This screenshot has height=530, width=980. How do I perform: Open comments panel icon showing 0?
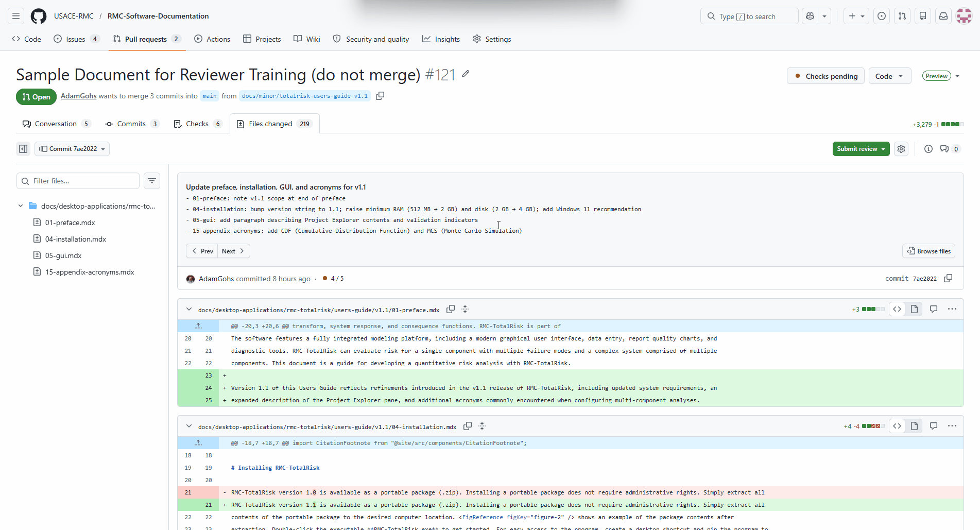950,149
